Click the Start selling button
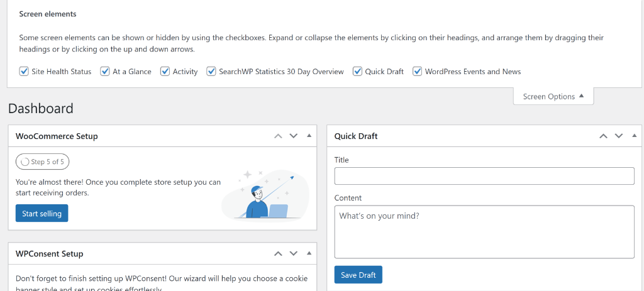 (x=42, y=214)
